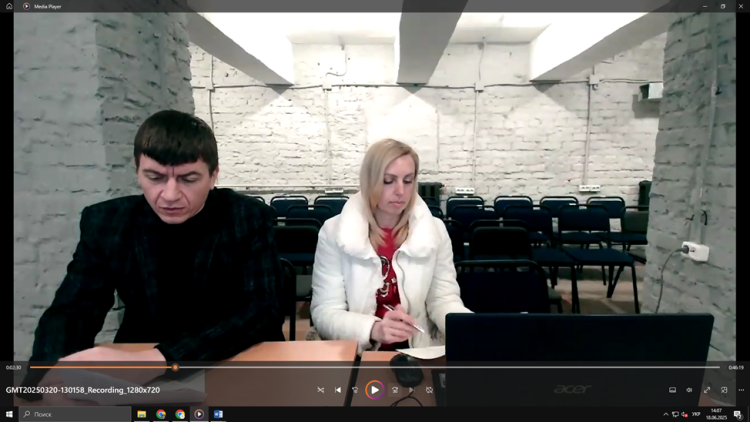Open subtitles and audio options
Viewport: 750px width, 422px height.
[672, 390]
